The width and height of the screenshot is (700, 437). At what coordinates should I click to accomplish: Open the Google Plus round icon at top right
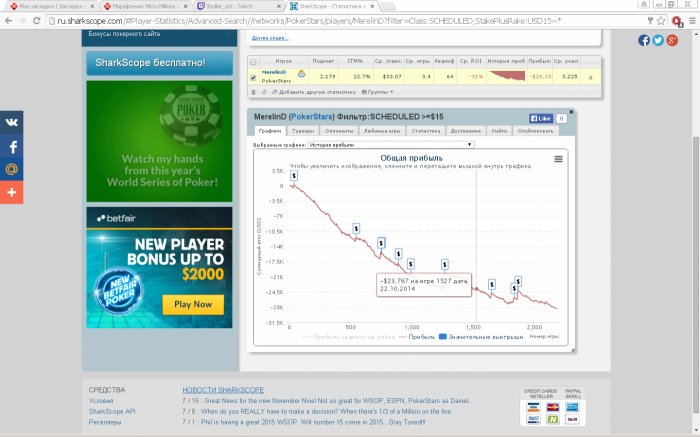click(x=672, y=41)
